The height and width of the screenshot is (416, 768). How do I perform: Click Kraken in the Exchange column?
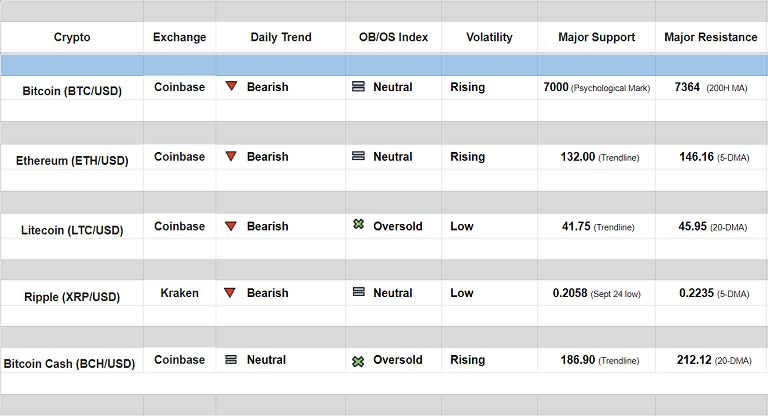179,293
